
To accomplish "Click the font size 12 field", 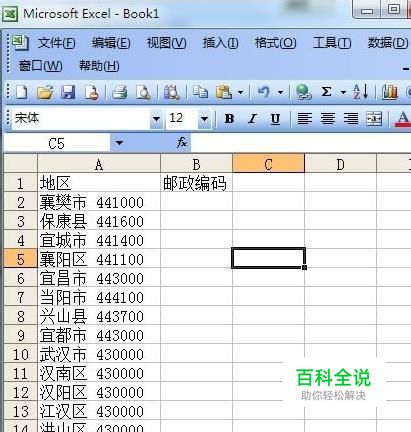I will point(182,118).
